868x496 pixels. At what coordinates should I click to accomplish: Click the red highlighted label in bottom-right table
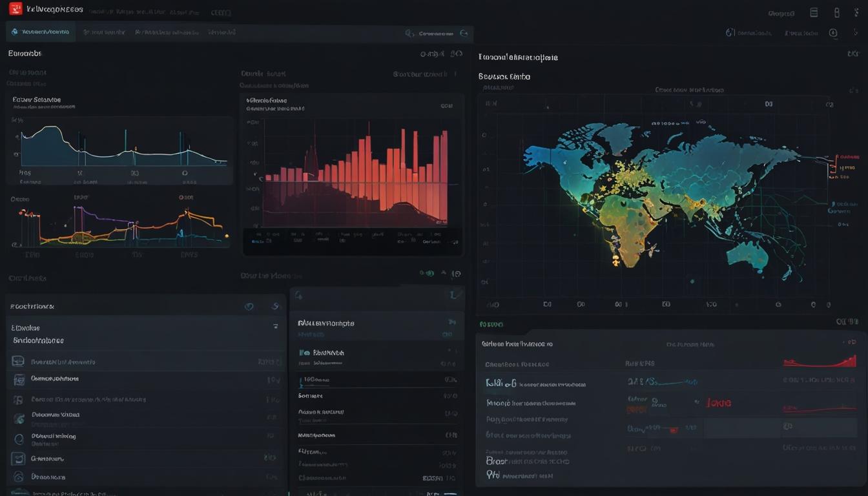719,403
